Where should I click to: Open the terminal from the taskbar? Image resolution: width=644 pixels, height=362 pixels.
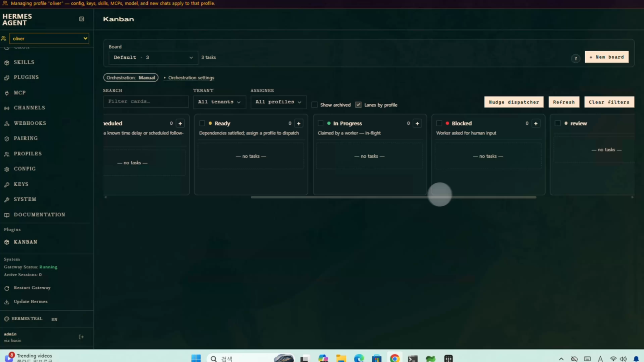413,358
